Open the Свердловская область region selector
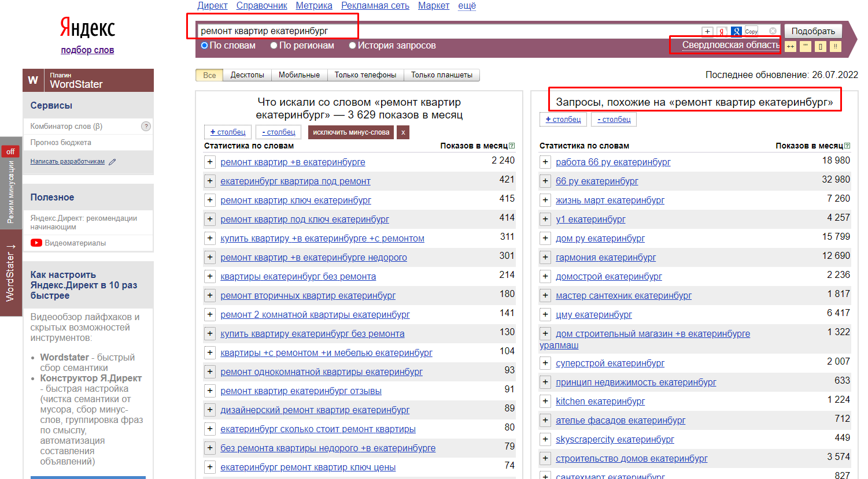Viewport: 868px width, 479px height. (x=731, y=45)
